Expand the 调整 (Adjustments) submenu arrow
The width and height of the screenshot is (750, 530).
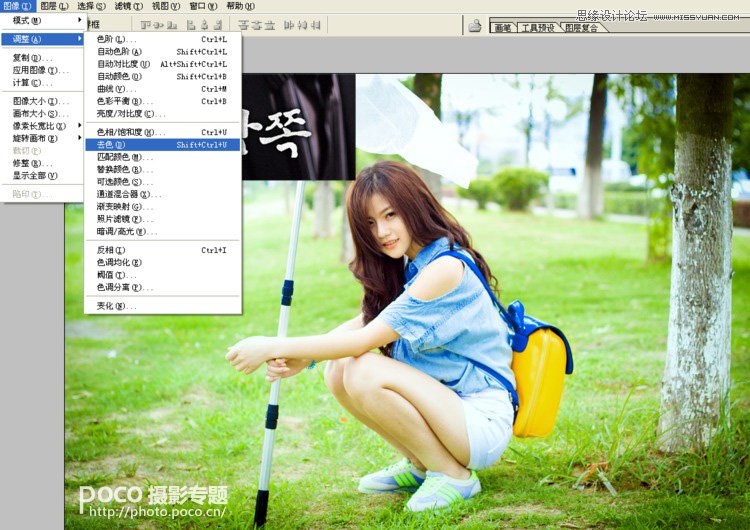point(79,39)
